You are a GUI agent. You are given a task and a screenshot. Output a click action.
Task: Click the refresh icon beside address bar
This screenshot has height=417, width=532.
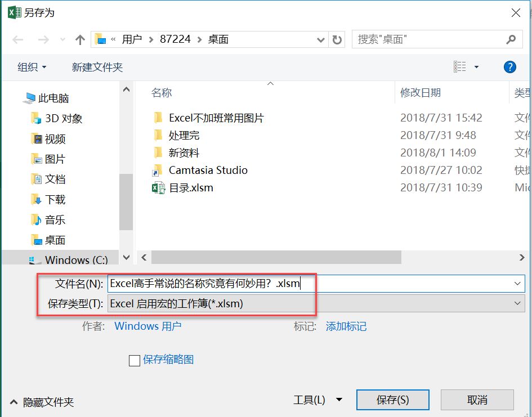tap(337, 39)
